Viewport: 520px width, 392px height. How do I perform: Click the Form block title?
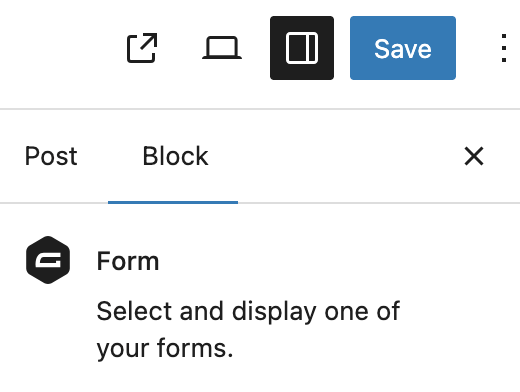(x=128, y=261)
